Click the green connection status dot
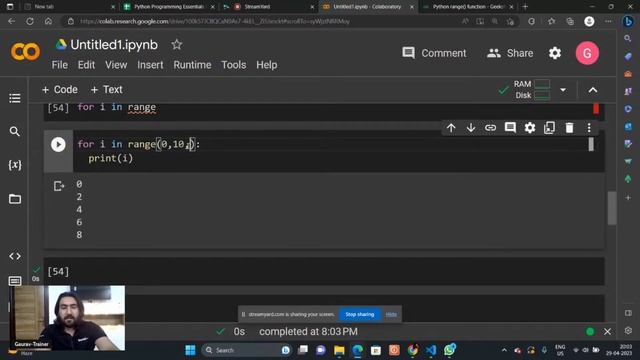Viewport: 640px width, 360px height. [x=590, y=331]
